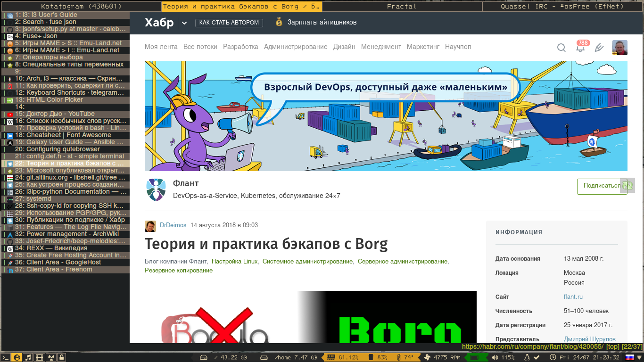The image size is (644, 362).
Task: Select tab 1: i3 User's Guide
Action: coord(66,15)
